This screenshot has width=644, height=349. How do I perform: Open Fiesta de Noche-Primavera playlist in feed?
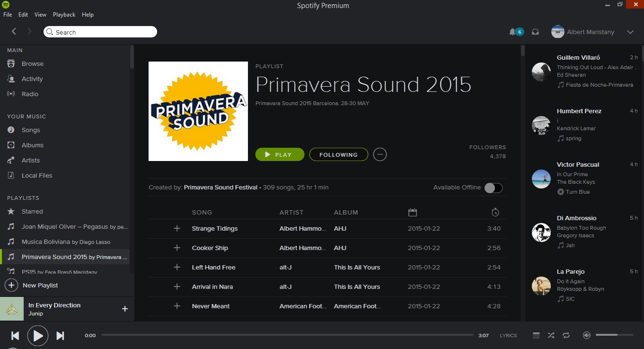pos(600,85)
